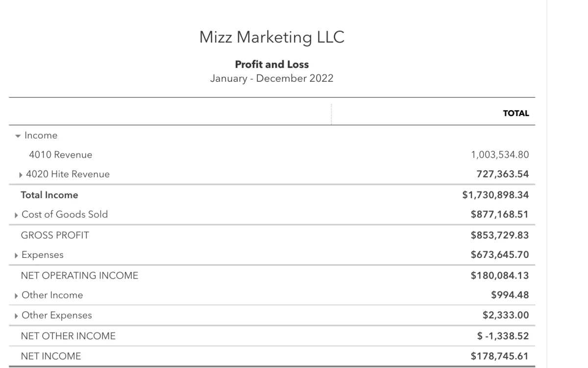Screen dimensions: 588x368
Task: Click the Net Operating Income amount $180,084.13
Action: (x=500, y=276)
